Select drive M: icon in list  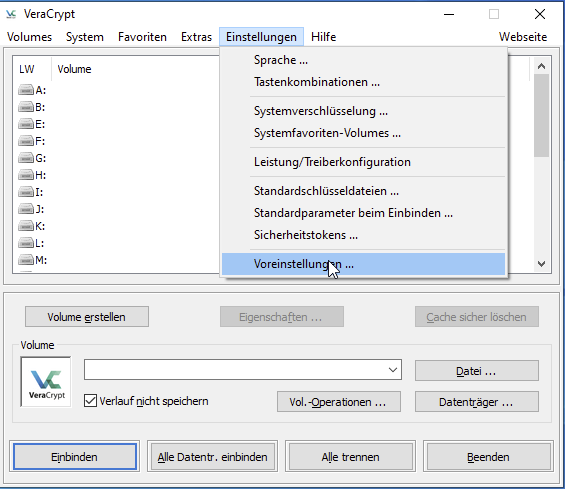(26, 260)
